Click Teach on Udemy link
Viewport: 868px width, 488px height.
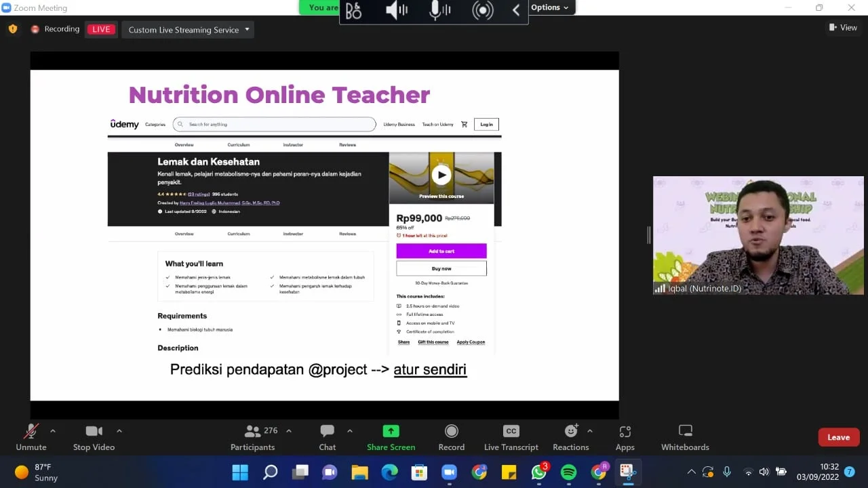coord(438,125)
